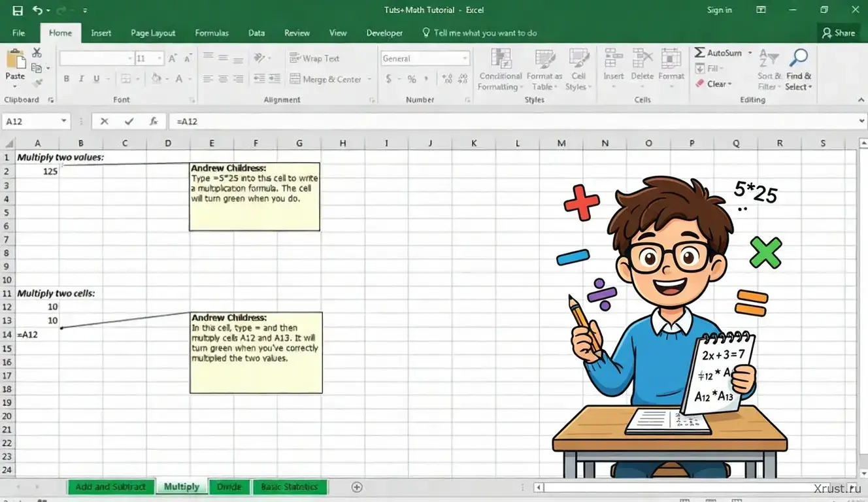The image size is (868, 502).
Task: Click the AutoSum sigma icon
Action: click(x=700, y=52)
